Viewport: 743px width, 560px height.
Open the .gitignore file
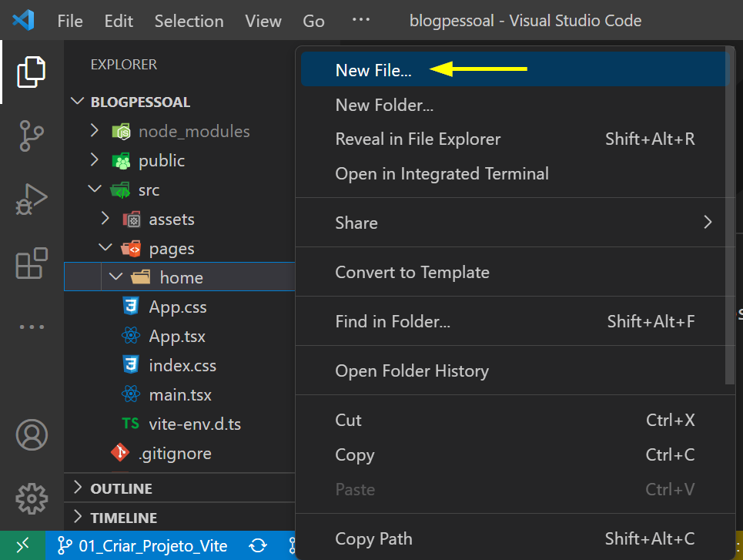[175, 454]
